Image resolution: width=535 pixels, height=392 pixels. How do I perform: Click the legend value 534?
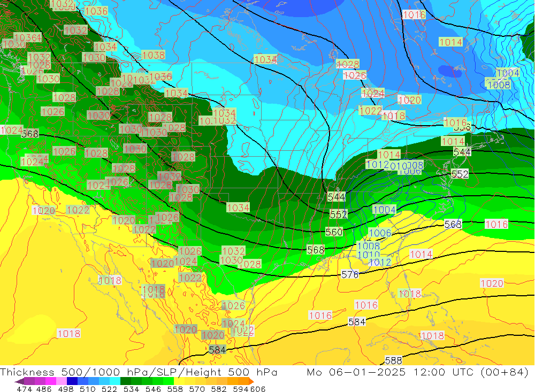132,389
